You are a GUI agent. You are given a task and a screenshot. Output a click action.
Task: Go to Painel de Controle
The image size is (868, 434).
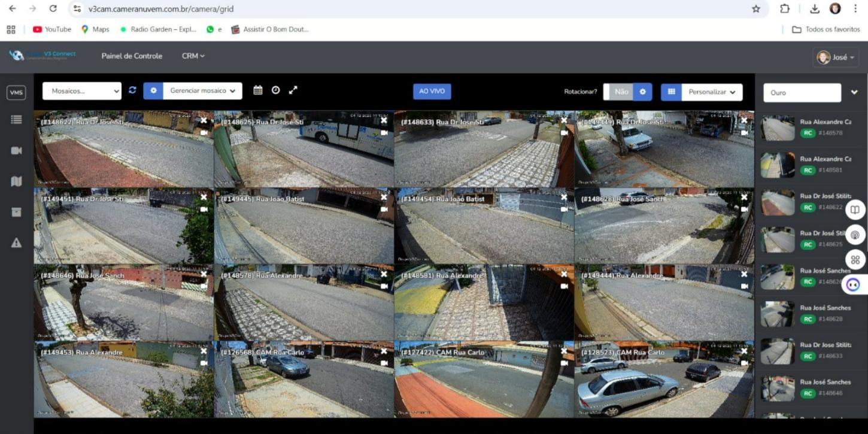click(x=132, y=56)
